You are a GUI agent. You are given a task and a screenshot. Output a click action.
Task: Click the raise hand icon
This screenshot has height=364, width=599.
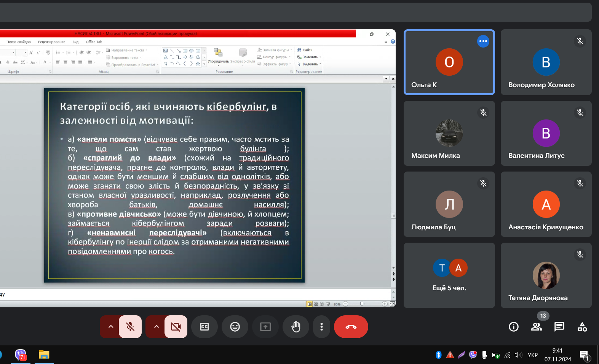pos(296,327)
